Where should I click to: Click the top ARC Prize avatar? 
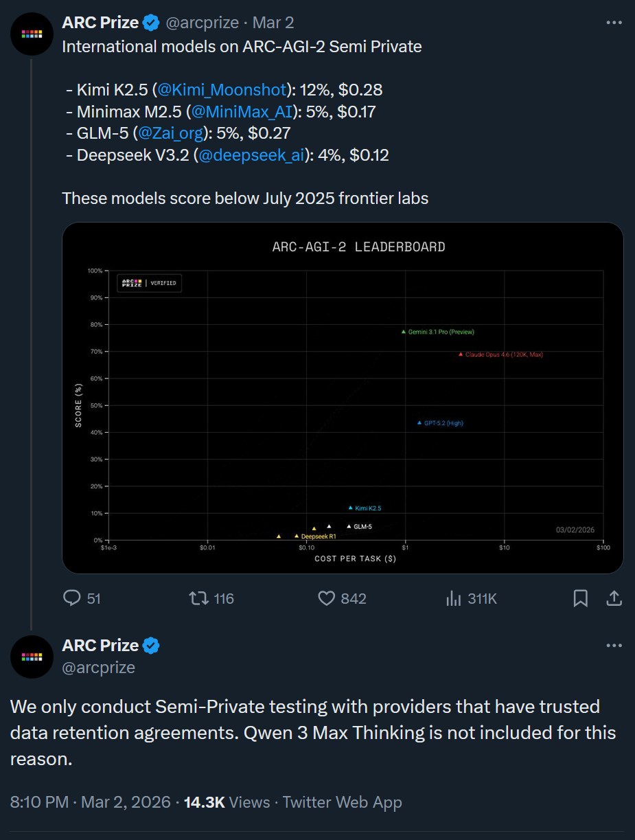coord(32,33)
